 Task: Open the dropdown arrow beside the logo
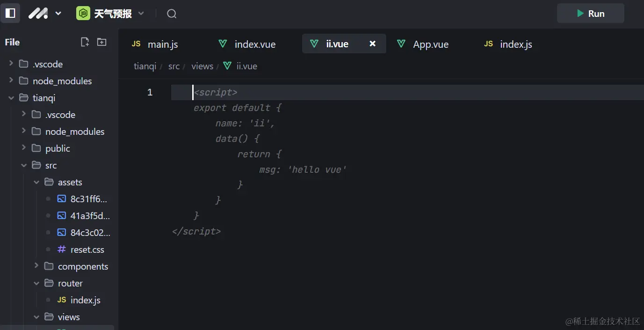[x=58, y=14]
